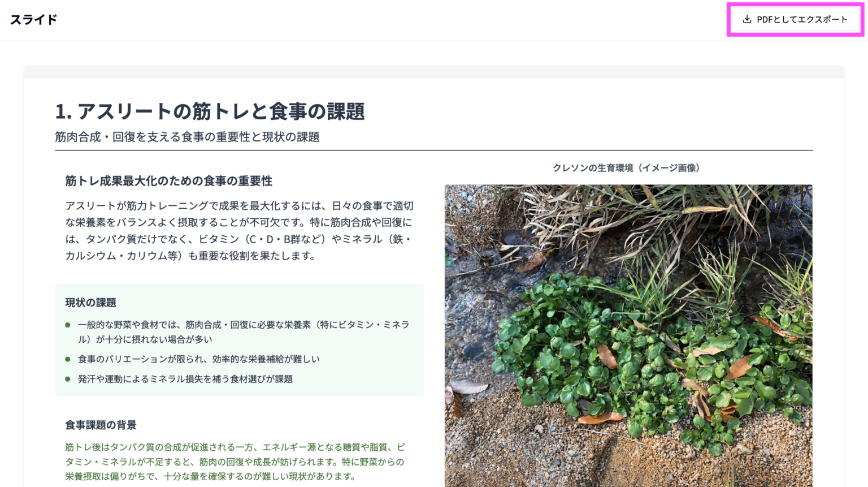
Task: Click the subtitle about 筋肉合成・回復 below the heading
Action: (186, 136)
